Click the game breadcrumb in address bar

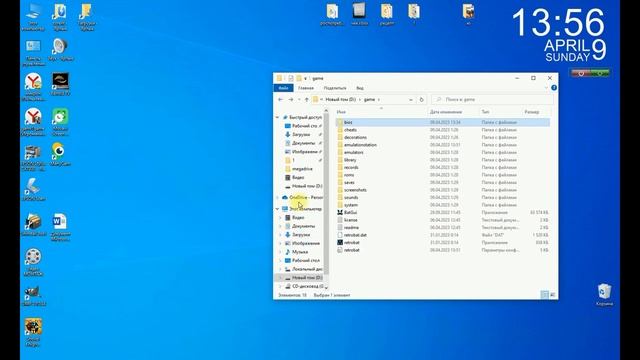click(369, 100)
